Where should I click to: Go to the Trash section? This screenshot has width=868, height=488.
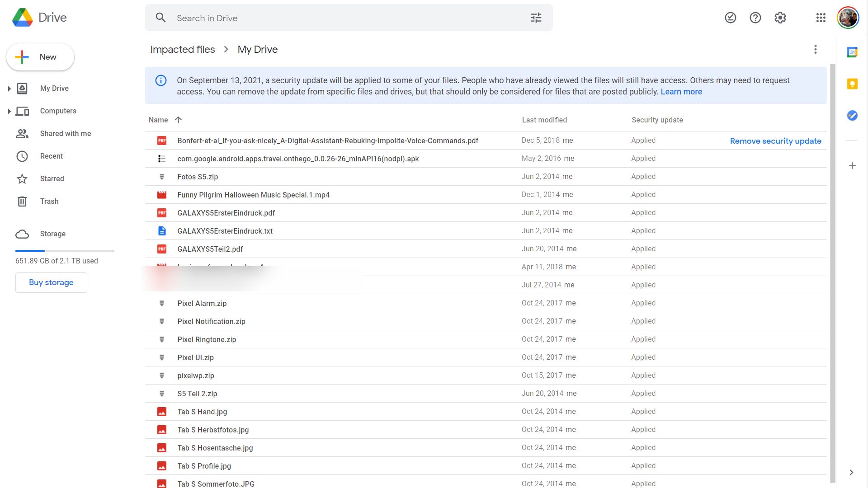pos(49,201)
